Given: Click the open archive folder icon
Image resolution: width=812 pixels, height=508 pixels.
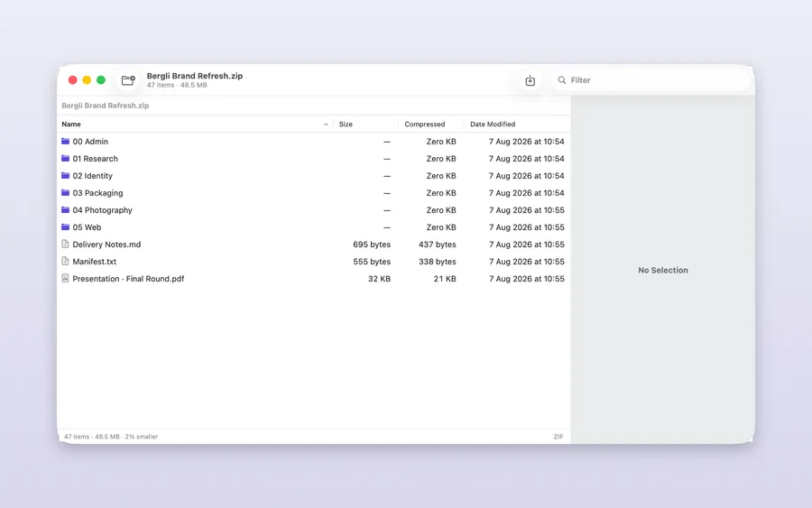Looking at the screenshot, I should pos(128,80).
